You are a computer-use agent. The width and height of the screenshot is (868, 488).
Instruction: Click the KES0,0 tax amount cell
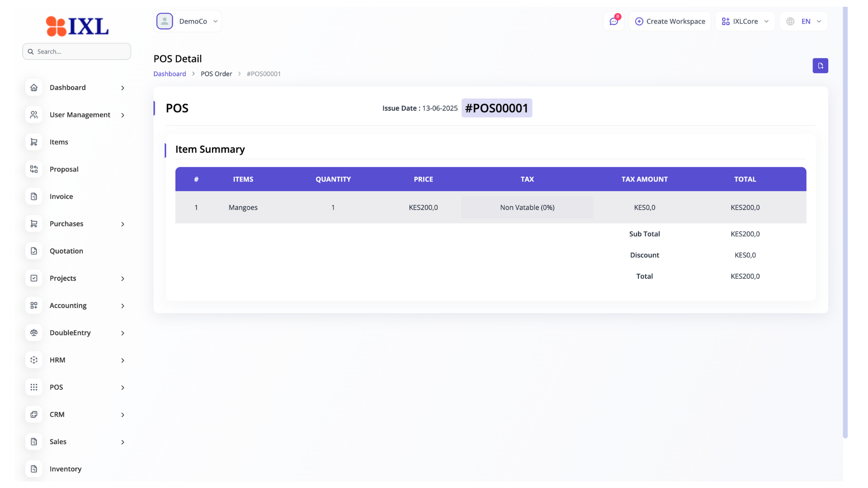644,207
